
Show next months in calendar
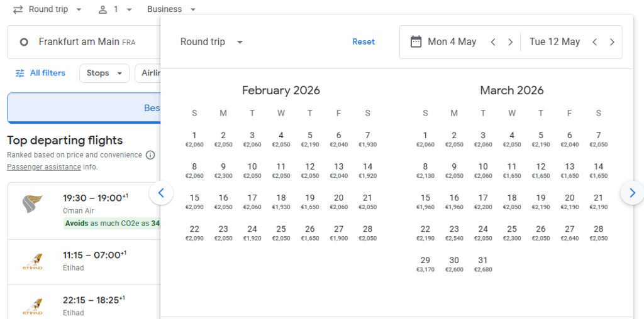coord(633,193)
